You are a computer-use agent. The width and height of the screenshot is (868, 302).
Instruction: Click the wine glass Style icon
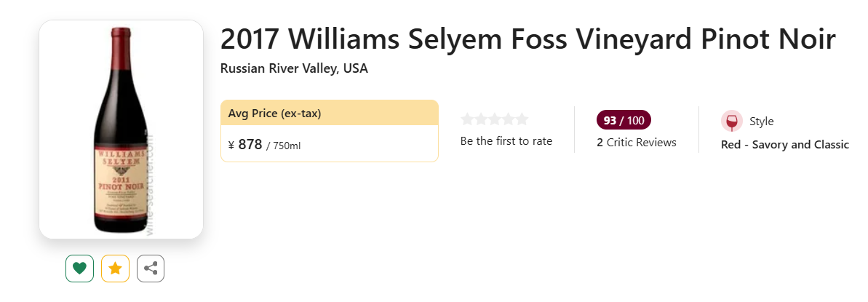pyautogui.click(x=732, y=122)
